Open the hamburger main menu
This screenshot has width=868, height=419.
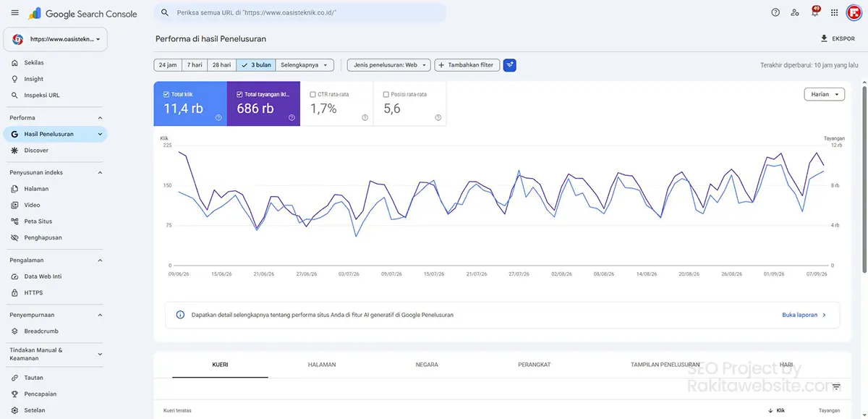15,13
